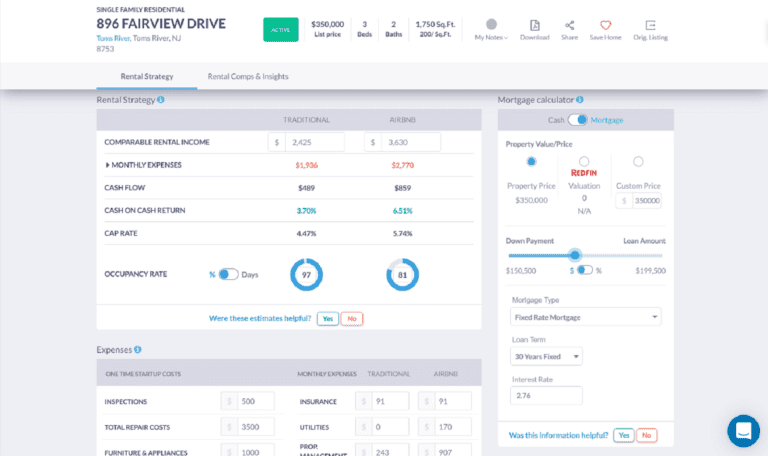Click the Rental Strategy info icon

coord(161,100)
